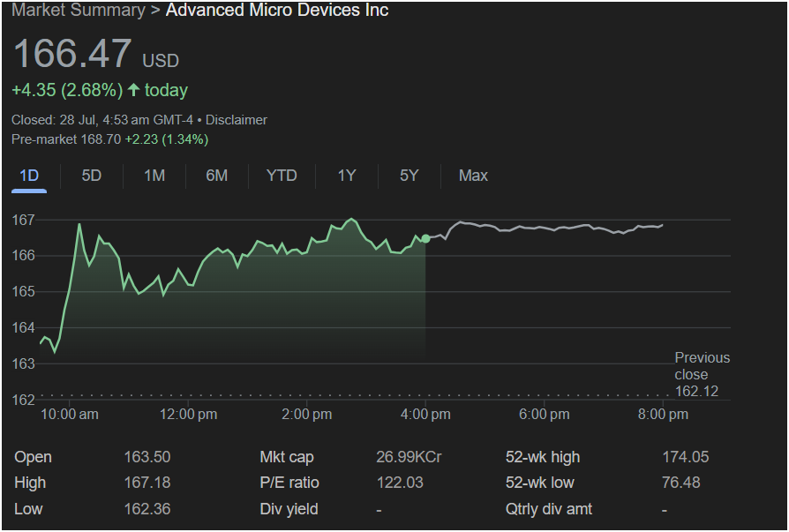Screen dimensions: 789x532
Task: Click the Qtrly div amt label
Action: [549, 509]
